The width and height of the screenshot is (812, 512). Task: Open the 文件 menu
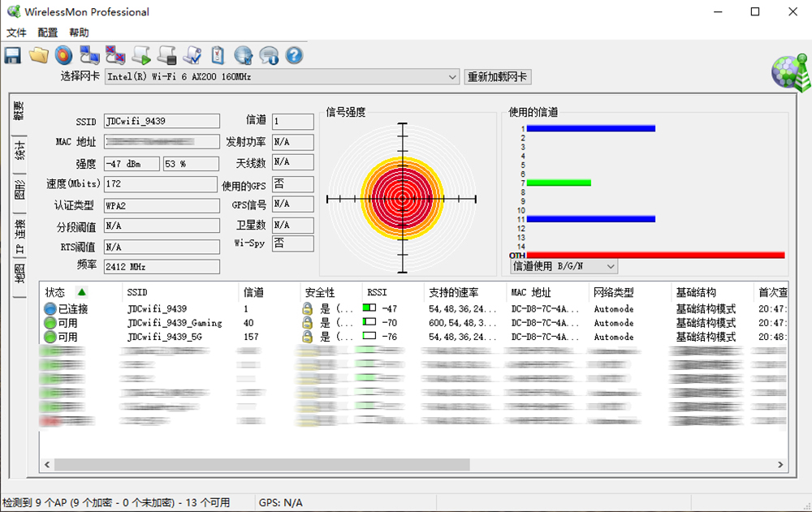click(16, 32)
